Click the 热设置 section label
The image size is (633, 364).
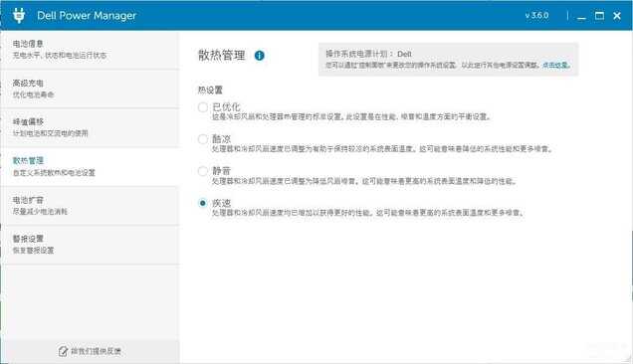tap(210, 90)
